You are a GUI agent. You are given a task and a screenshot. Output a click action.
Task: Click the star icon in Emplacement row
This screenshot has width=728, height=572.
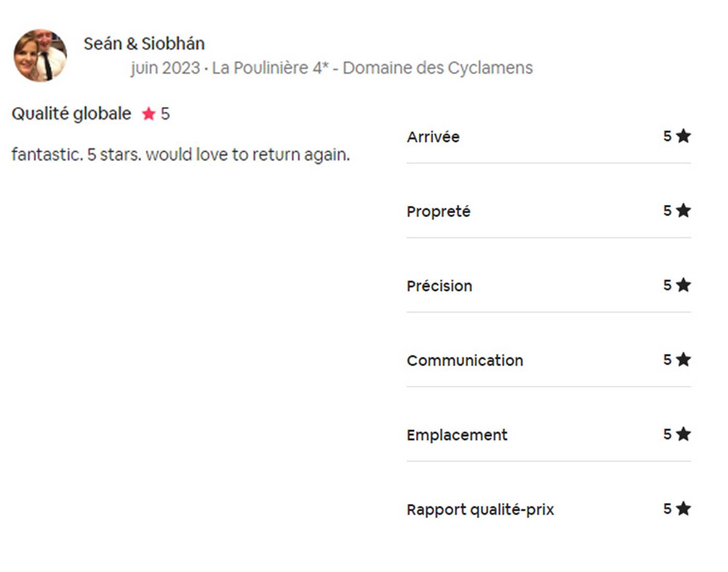[684, 434]
